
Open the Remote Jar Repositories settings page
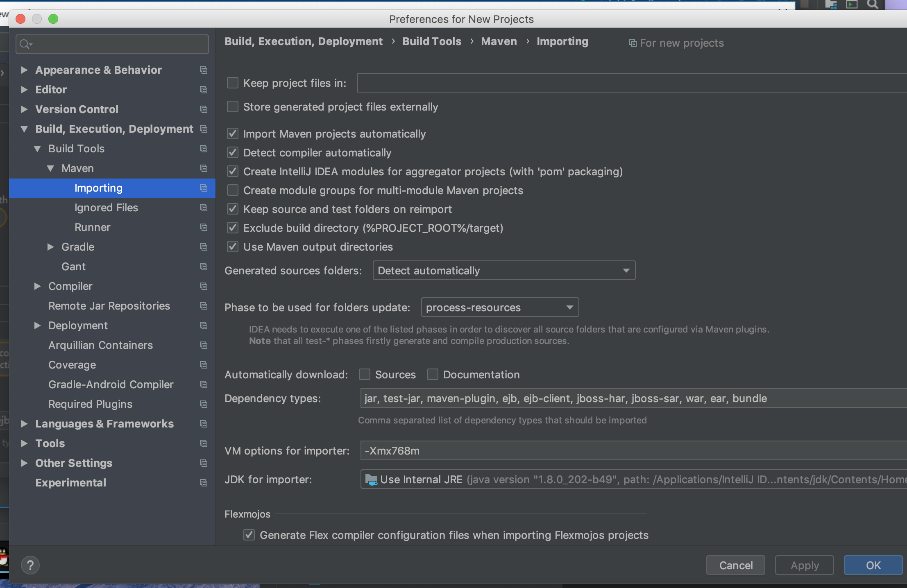pyautogui.click(x=109, y=306)
